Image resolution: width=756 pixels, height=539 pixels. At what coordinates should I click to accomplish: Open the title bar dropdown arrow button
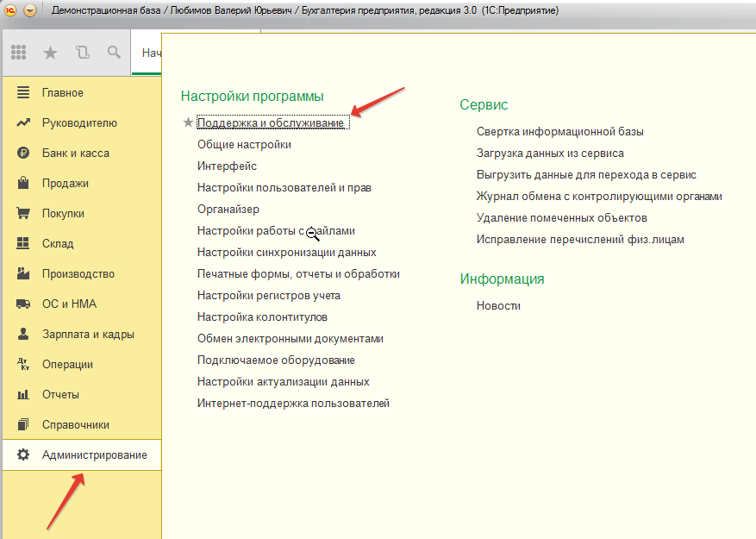coord(31,10)
